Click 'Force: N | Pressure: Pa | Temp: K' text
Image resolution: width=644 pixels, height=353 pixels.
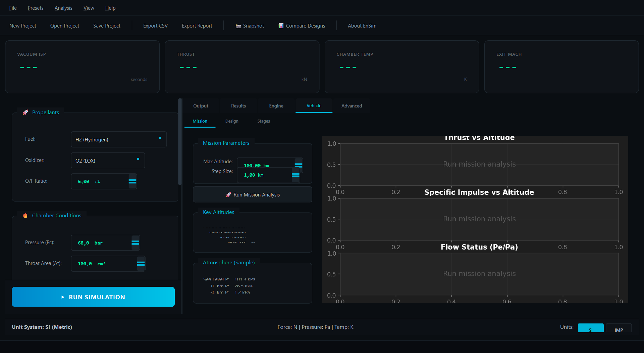315,327
